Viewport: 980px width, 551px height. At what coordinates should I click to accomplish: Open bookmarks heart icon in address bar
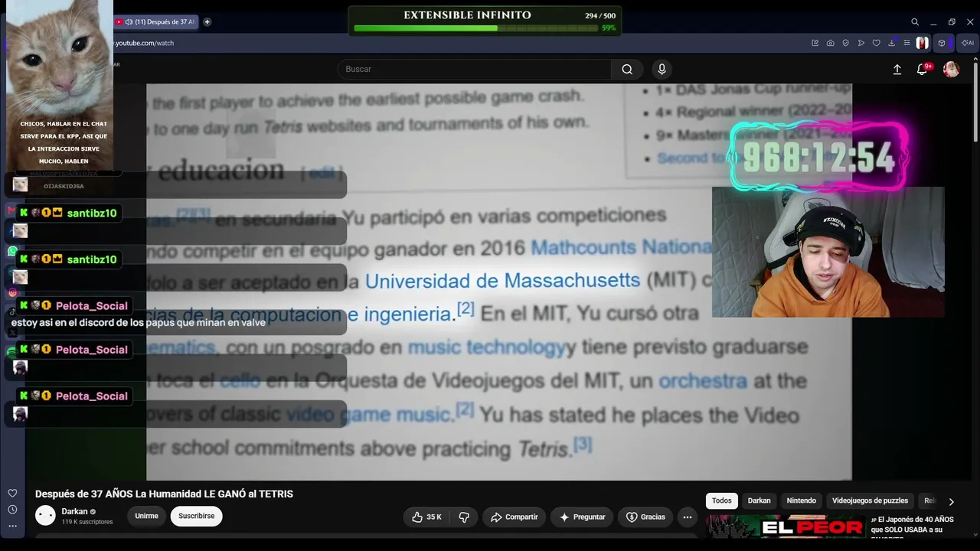pyautogui.click(x=877, y=43)
